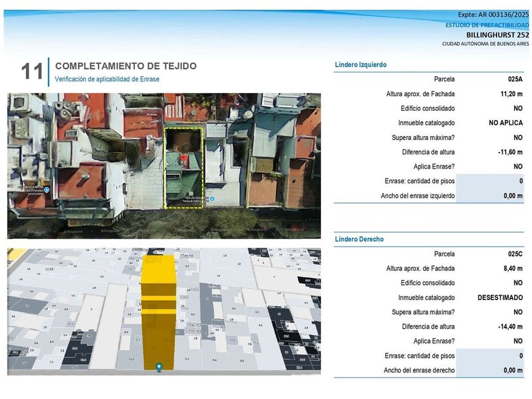Screen dimensions: 532x399
Task: Select the 'BILLINGHURST 252' address text
Action: click(x=497, y=35)
